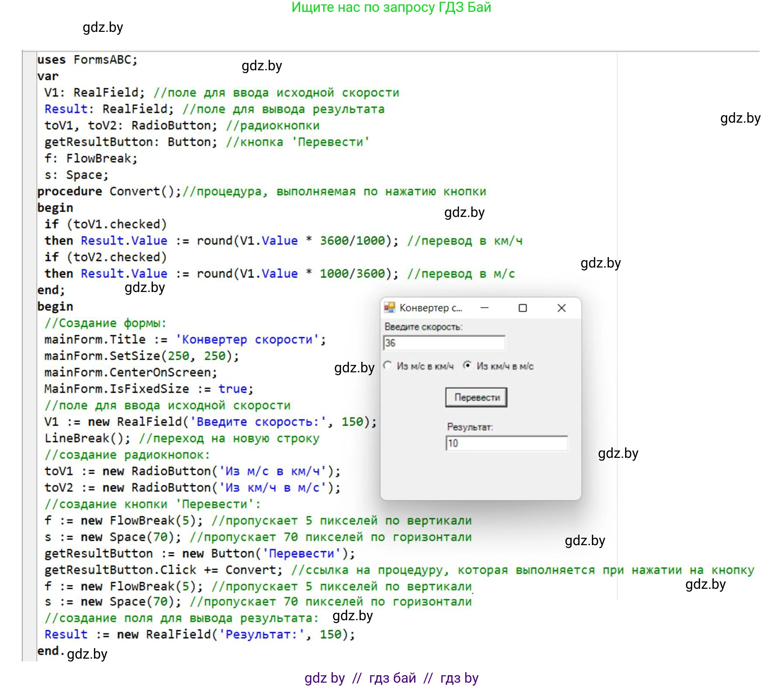The height and width of the screenshot is (687, 784).
Task: Select the 'Из км/ч в м/с' radio button
Action: tap(467, 366)
